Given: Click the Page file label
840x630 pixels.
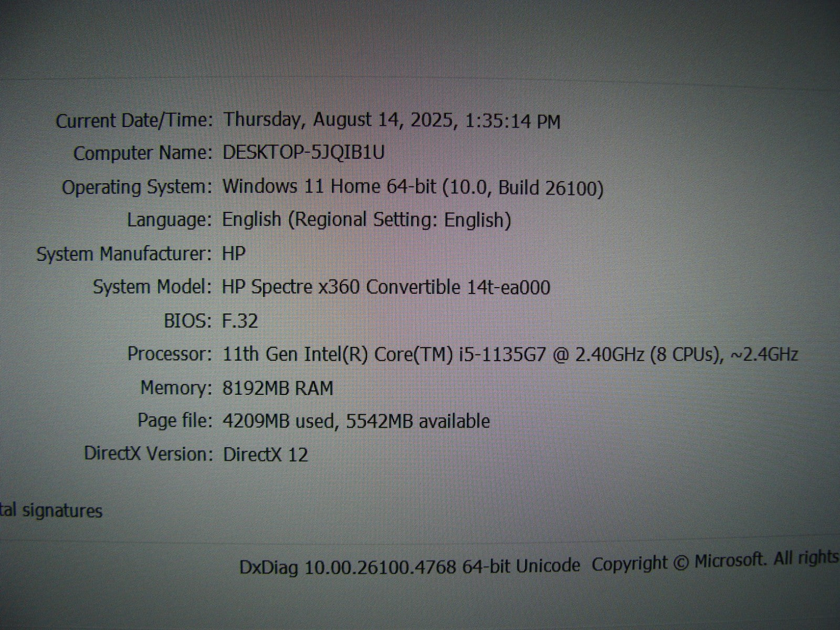Looking at the screenshot, I should tap(174, 421).
